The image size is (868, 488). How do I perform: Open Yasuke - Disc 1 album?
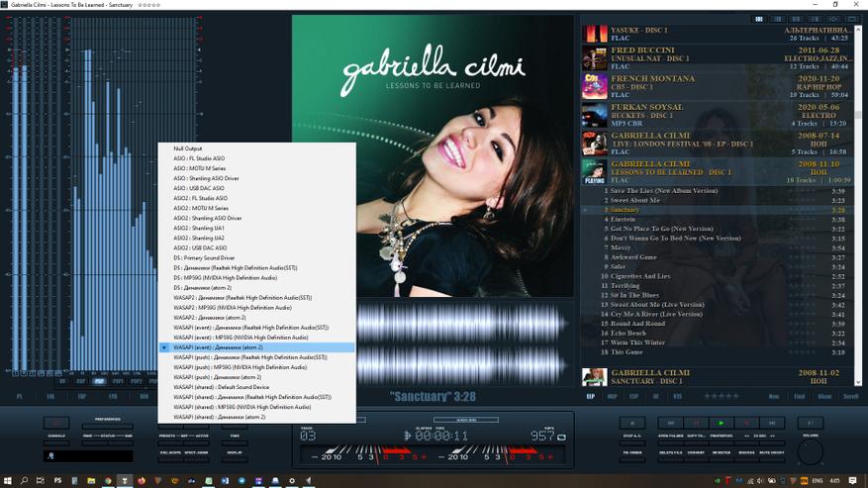coord(718,34)
